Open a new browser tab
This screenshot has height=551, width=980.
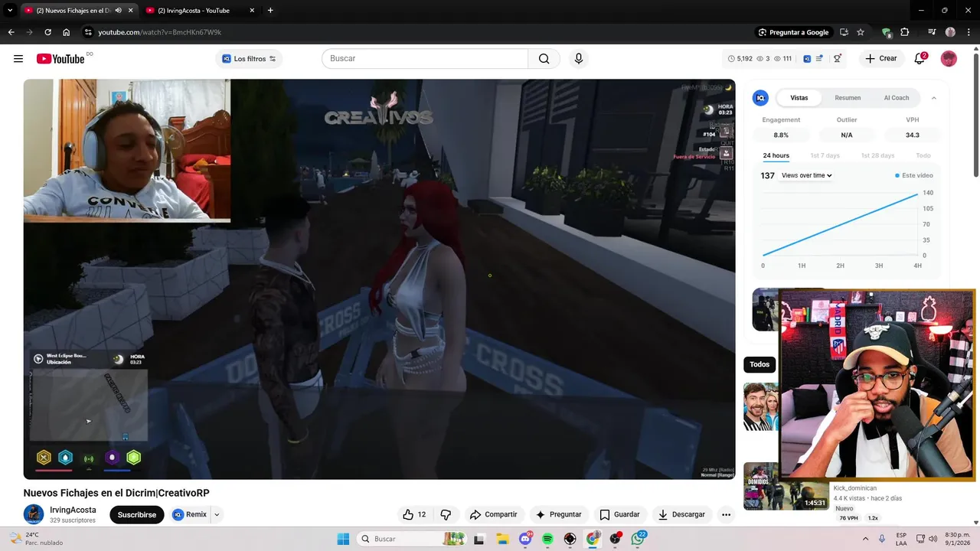click(270, 11)
